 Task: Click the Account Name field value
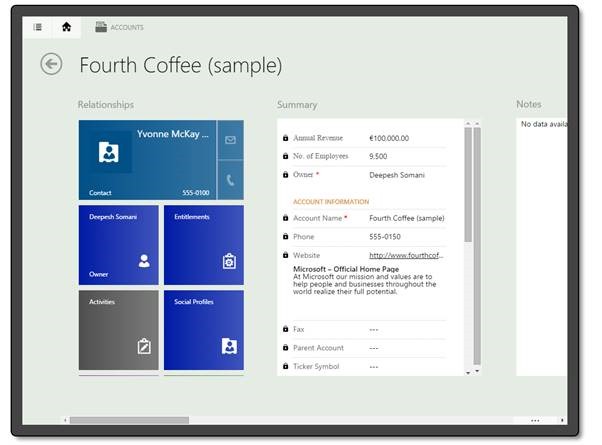406,218
